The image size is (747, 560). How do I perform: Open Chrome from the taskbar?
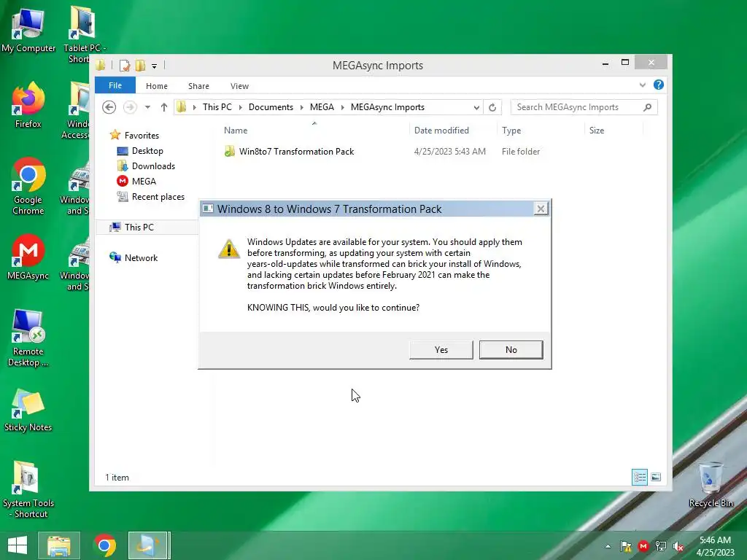click(105, 545)
